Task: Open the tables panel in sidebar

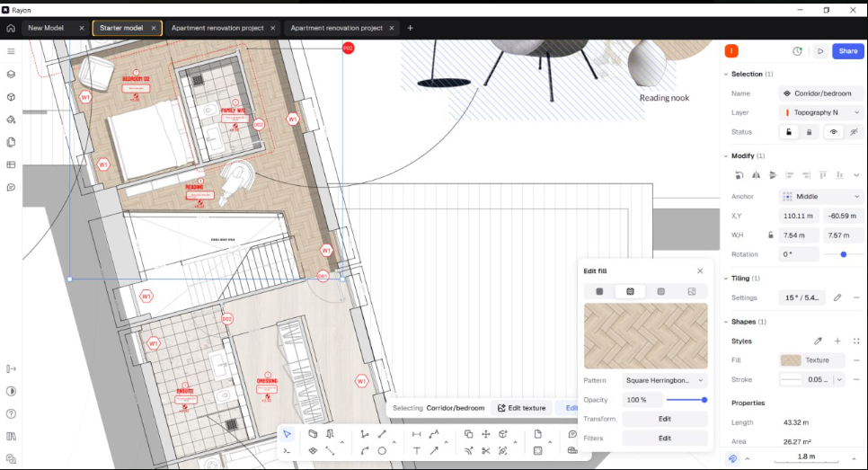Action: coord(11,165)
